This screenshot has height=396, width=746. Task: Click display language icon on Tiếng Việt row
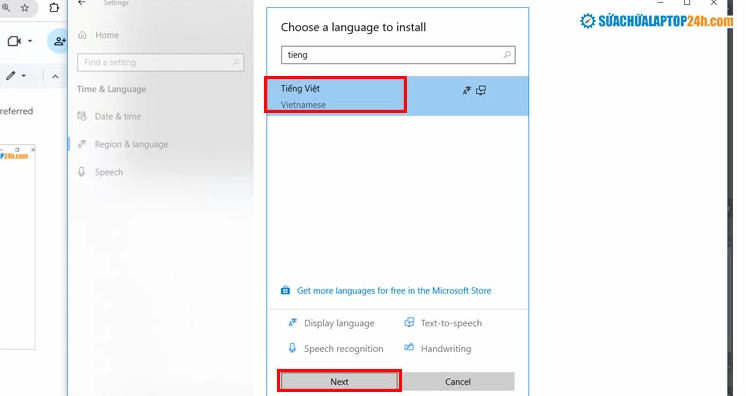[467, 90]
